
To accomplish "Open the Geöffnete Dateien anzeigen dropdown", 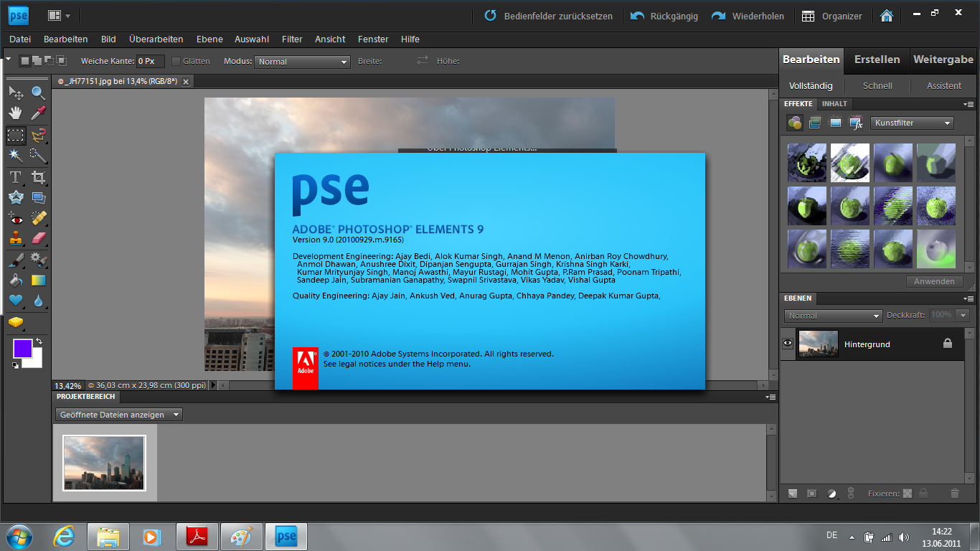I will coord(119,415).
